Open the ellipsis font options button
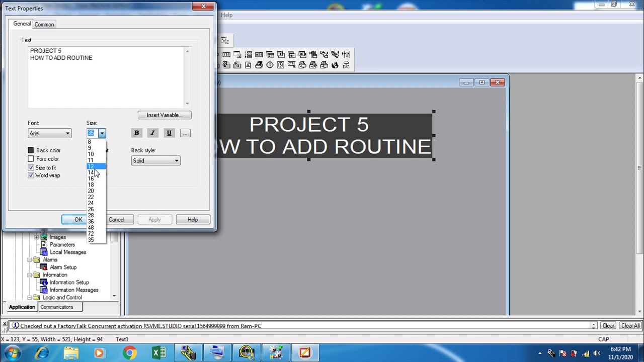 coord(185,133)
